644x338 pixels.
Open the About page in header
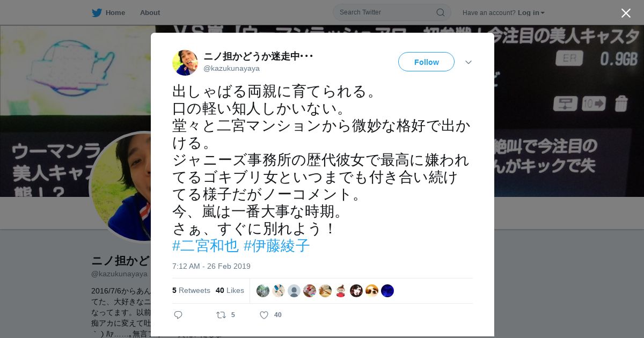(x=150, y=13)
